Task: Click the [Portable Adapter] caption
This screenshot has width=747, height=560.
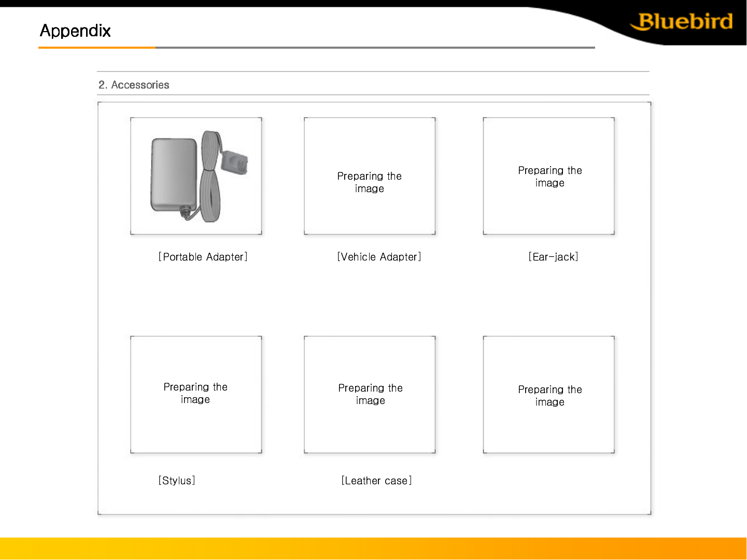Action: coord(203,257)
